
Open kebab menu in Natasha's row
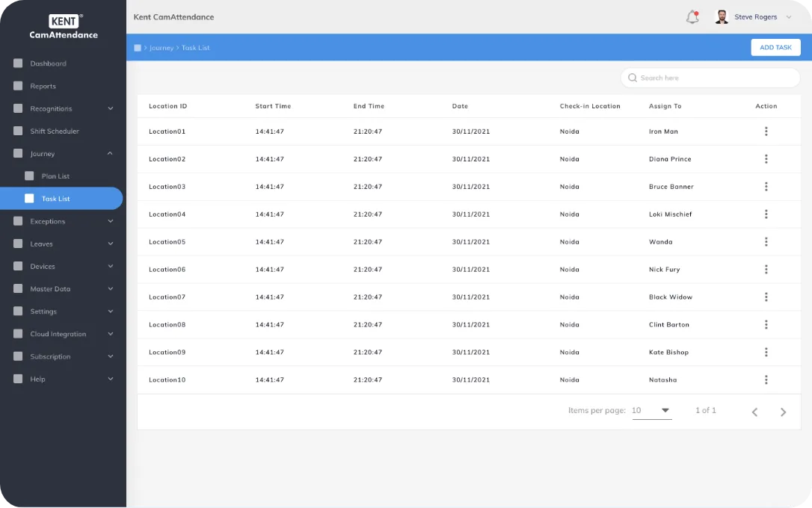(766, 380)
